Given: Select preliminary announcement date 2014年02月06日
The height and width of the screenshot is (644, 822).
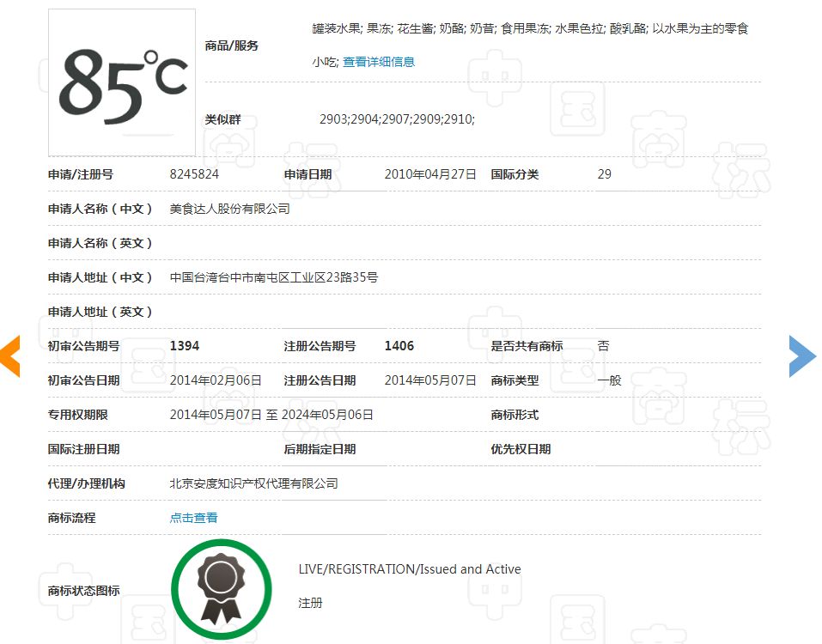Looking at the screenshot, I should point(216,380).
